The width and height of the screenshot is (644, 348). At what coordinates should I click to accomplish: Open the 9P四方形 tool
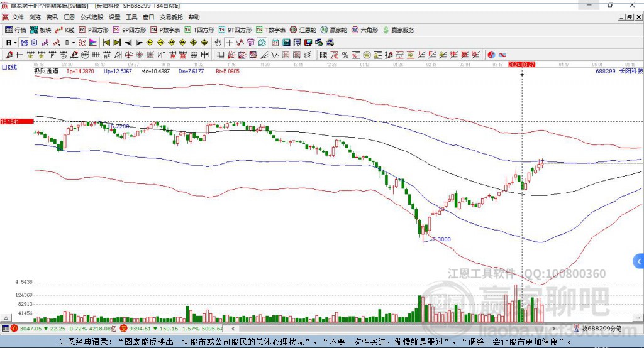pyautogui.click(x=129, y=30)
